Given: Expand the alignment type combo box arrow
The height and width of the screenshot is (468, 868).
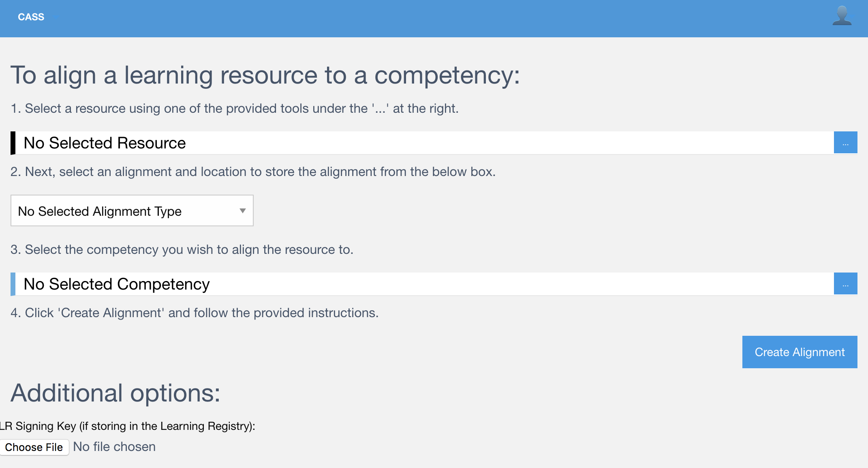Looking at the screenshot, I should pyautogui.click(x=242, y=210).
